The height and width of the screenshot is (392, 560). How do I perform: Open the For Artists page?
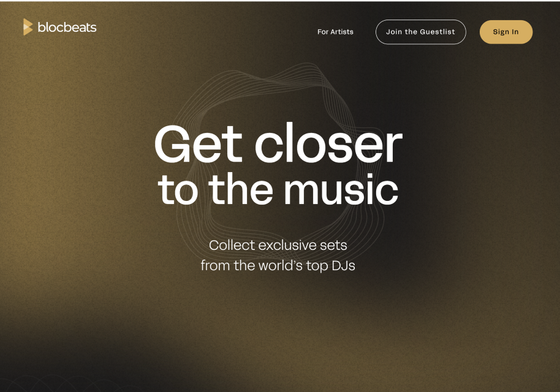[x=335, y=32]
